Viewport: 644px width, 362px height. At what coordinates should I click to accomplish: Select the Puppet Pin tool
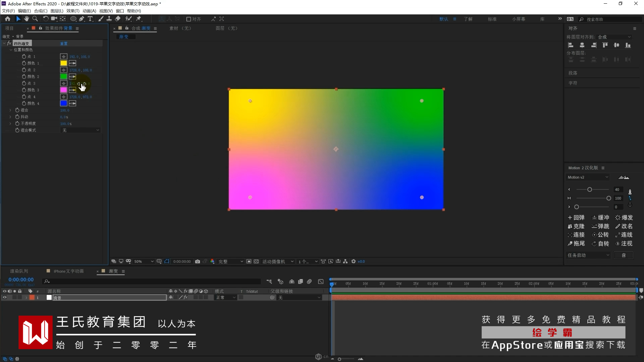click(139, 19)
